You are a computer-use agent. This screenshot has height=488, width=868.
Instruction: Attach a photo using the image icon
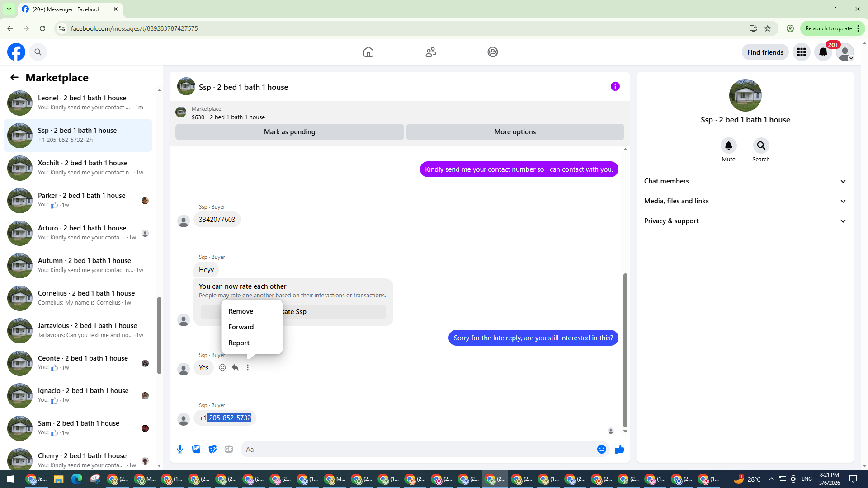coord(196,449)
